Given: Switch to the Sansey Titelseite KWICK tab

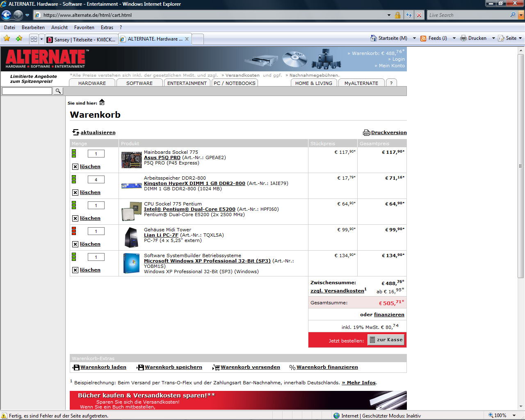Looking at the screenshot, I should [81, 39].
